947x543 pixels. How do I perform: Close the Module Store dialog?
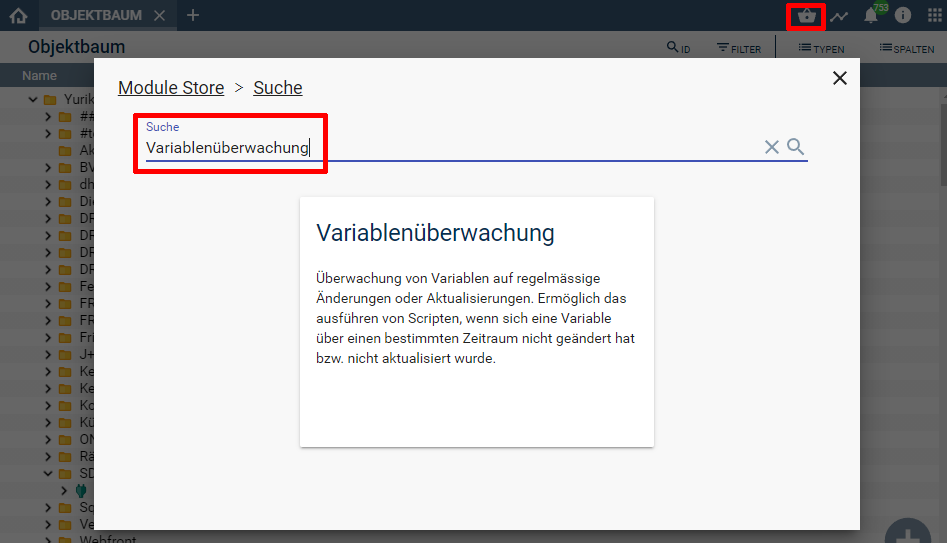coord(839,78)
